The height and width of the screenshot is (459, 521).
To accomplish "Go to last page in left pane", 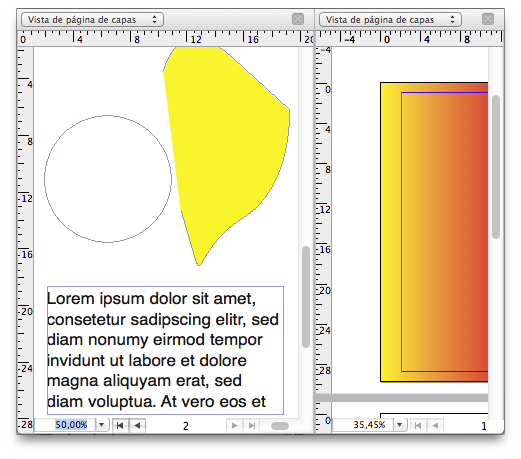I will (x=252, y=425).
